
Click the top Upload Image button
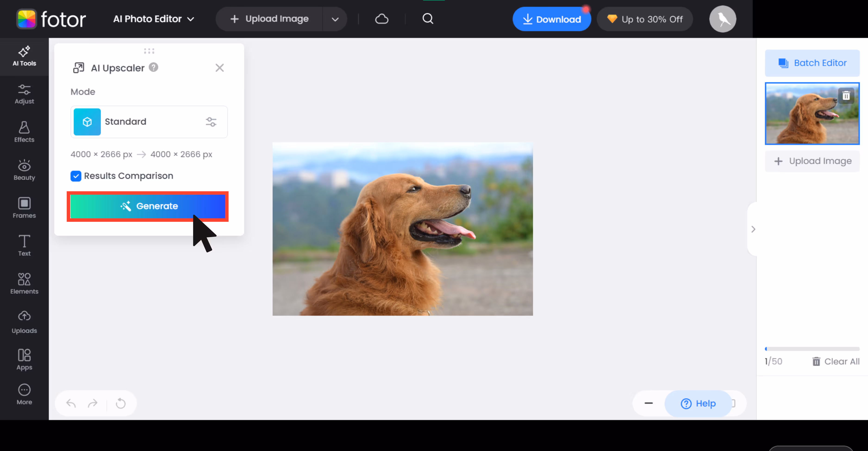coord(269,19)
